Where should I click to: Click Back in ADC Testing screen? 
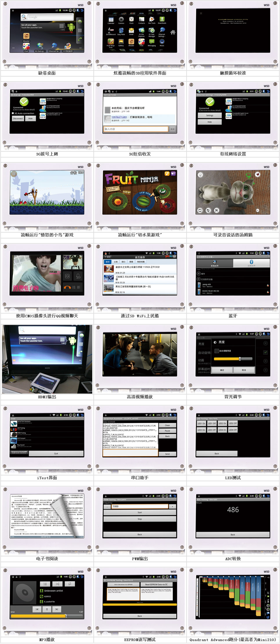[233, 535]
